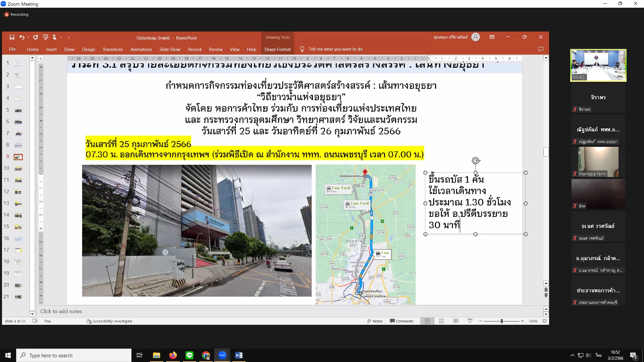Open the Slide Show tab
This screenshot has height=362, width=644.
pyautogui.click(x=170, y=49)
